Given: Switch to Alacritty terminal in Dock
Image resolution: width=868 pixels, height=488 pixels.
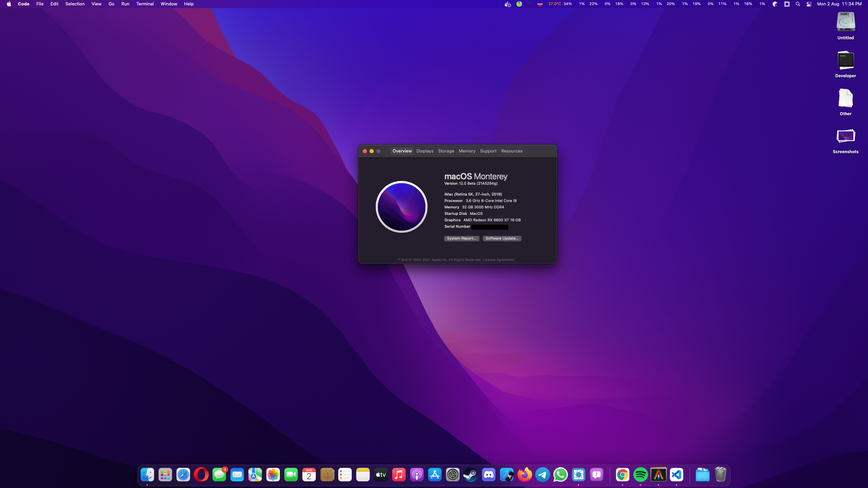Looking at the screenshot, I should [658, 475].
